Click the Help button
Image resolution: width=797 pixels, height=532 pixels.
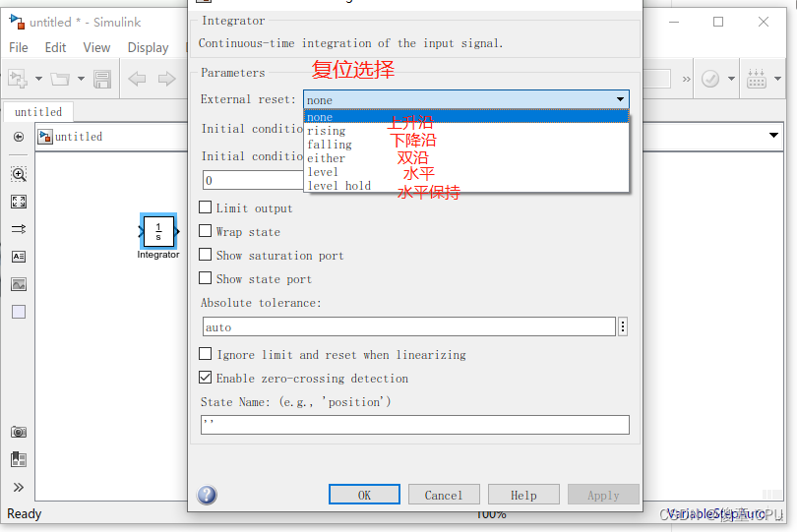click(x=523, y=495)
